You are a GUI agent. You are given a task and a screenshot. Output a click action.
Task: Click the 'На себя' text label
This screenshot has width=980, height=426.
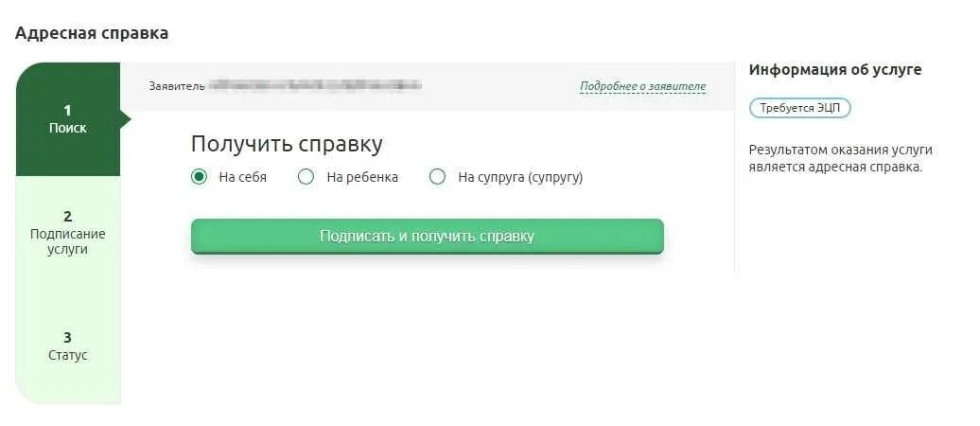(x=242, y=177)
